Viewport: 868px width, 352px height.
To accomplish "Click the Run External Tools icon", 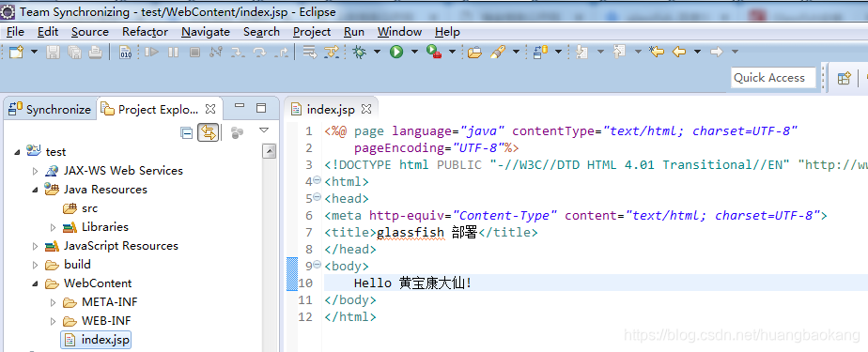I will [x=433, y=52].
